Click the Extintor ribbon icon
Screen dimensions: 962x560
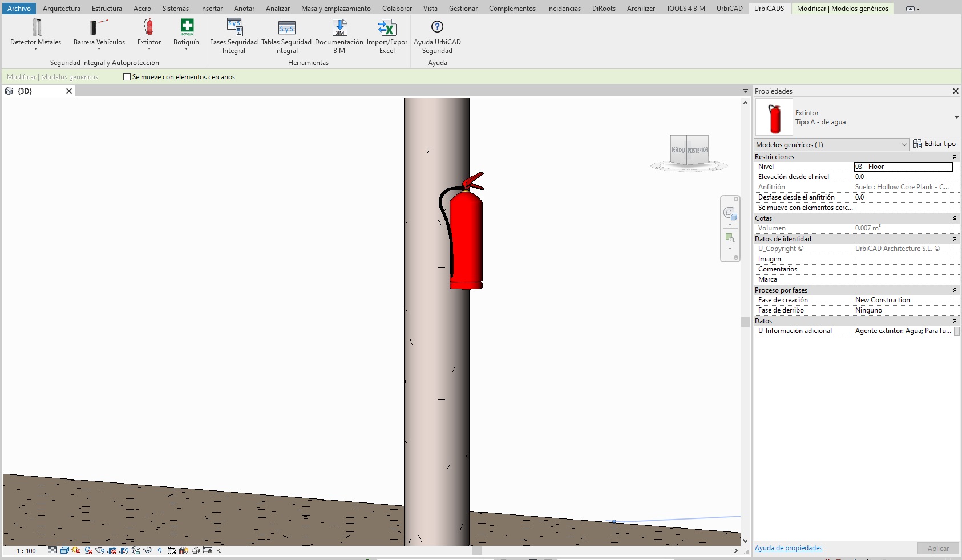(148, 27)
